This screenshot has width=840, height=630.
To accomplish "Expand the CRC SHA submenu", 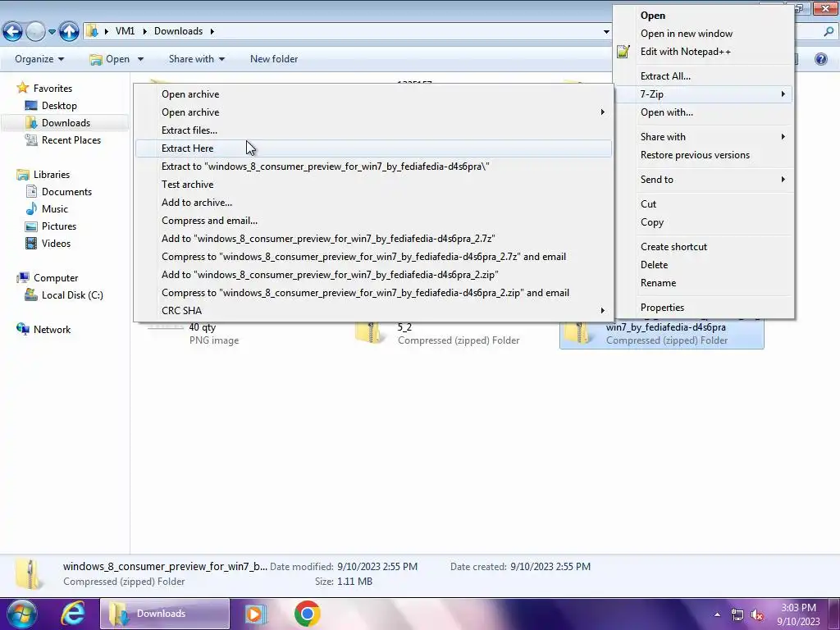I will (373, 311).
